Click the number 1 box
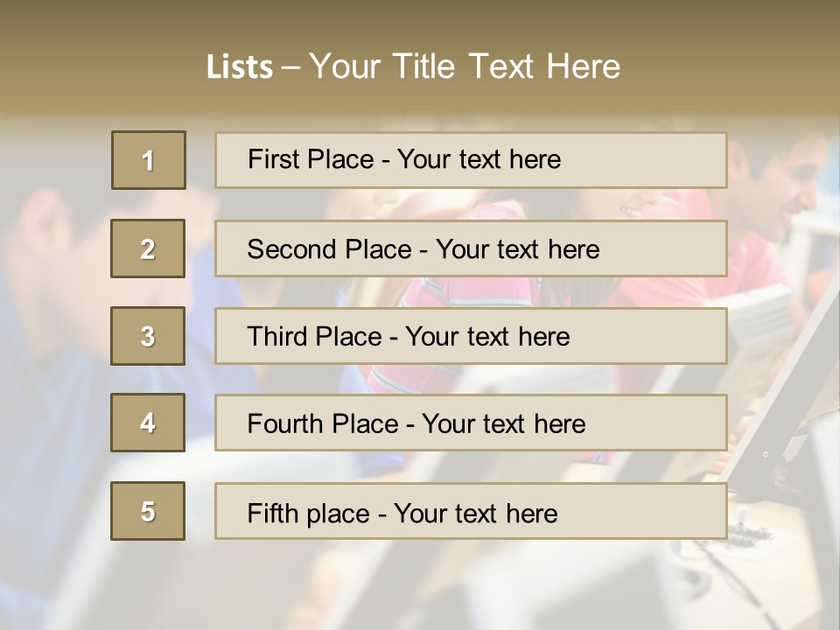 [148, 160]
